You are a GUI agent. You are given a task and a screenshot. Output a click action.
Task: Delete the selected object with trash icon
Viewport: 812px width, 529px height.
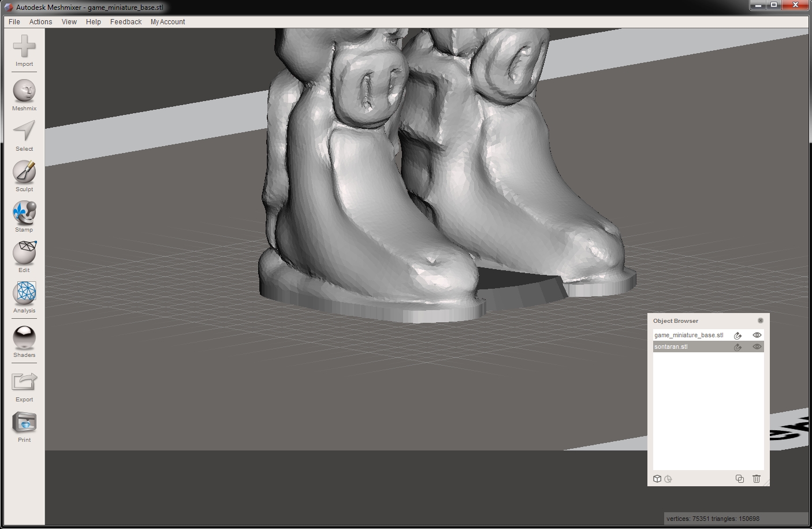(x=757, y=479)
